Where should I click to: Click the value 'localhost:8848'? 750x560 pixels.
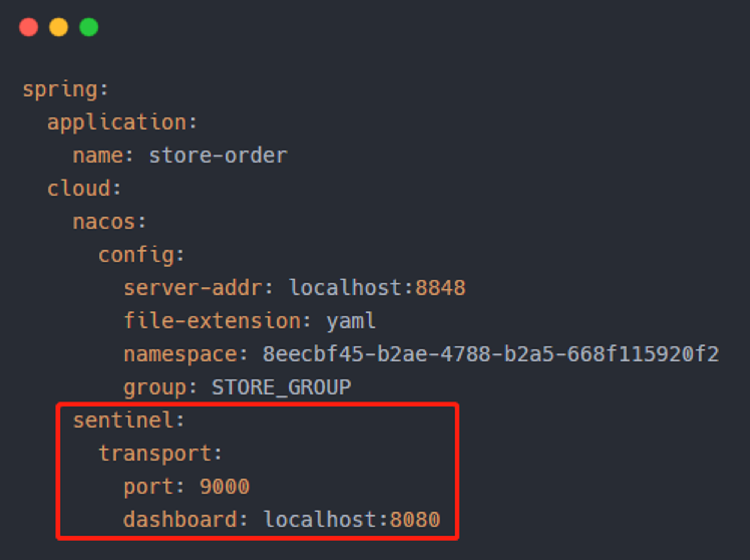tap(377, 288)
